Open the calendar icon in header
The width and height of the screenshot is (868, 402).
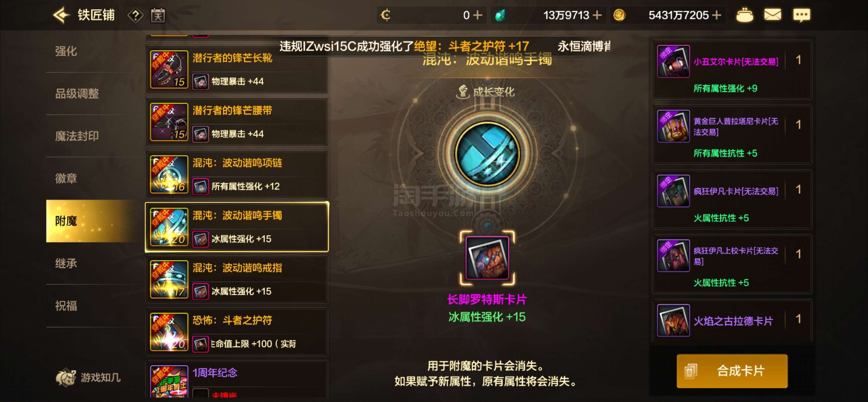(157, 15)
